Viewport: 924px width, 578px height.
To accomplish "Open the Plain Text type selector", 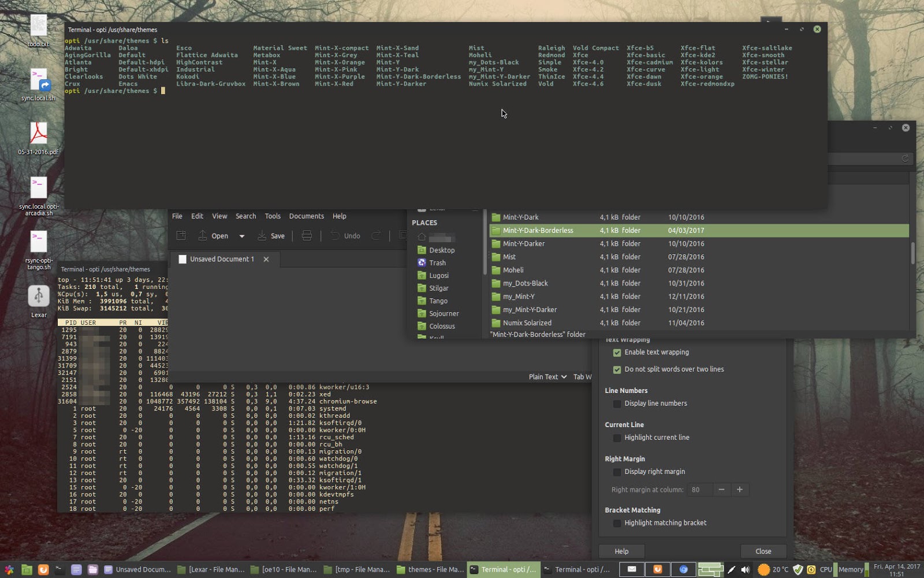I will (x=546, y=376).
